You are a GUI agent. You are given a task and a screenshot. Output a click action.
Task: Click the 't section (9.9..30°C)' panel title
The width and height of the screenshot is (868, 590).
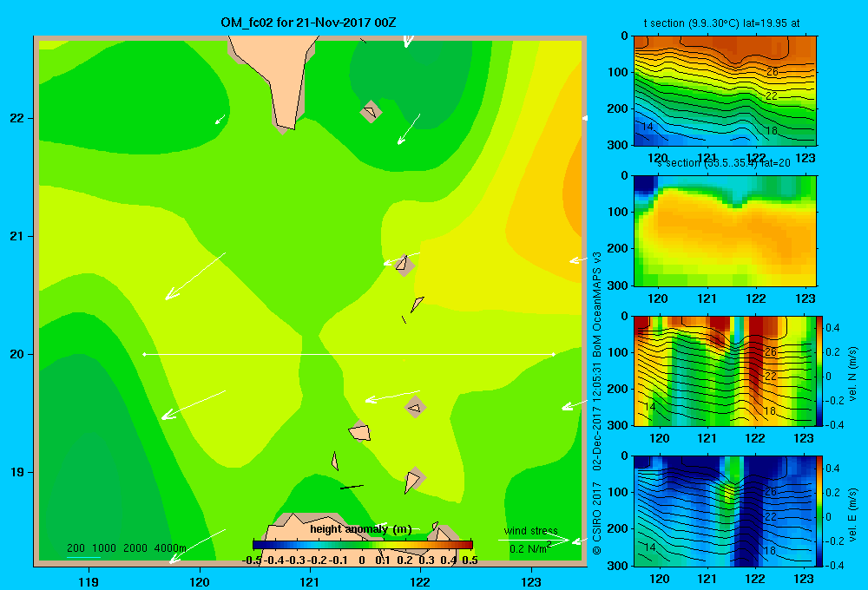coord(722,23)
